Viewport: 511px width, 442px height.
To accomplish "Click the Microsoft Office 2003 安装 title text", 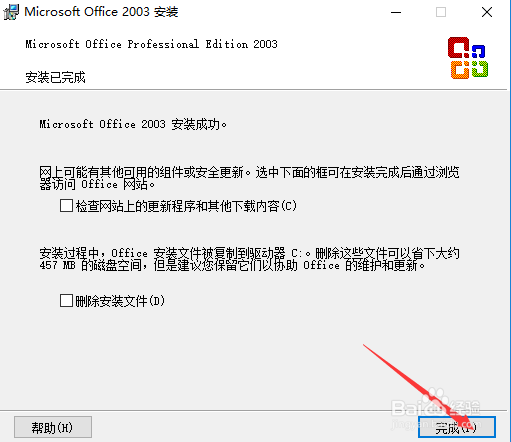I will click(x=101, y=12).
